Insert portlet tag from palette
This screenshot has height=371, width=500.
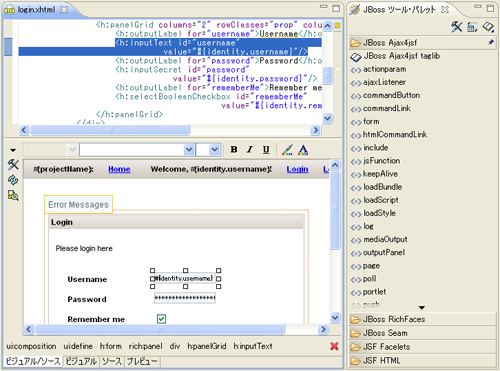(x=368, y=292)
